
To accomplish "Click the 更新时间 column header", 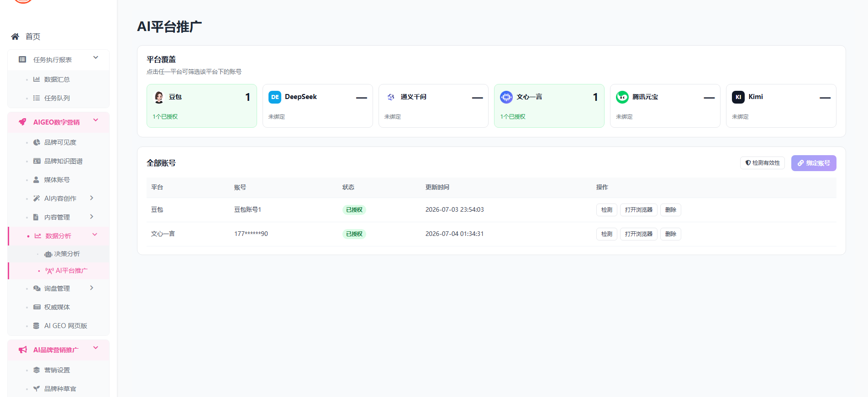I will pos(437,188).
